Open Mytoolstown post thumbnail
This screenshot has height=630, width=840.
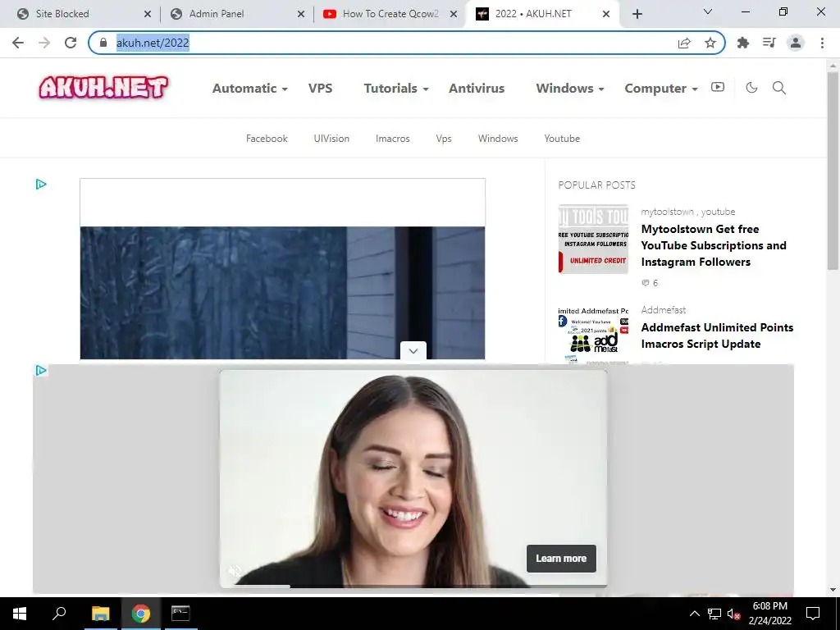tap(593, 239)
